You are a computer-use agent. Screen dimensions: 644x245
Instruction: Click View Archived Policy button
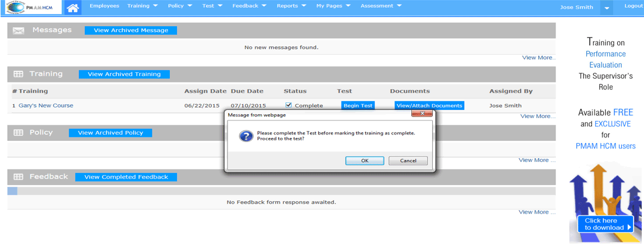coord(111,133)
